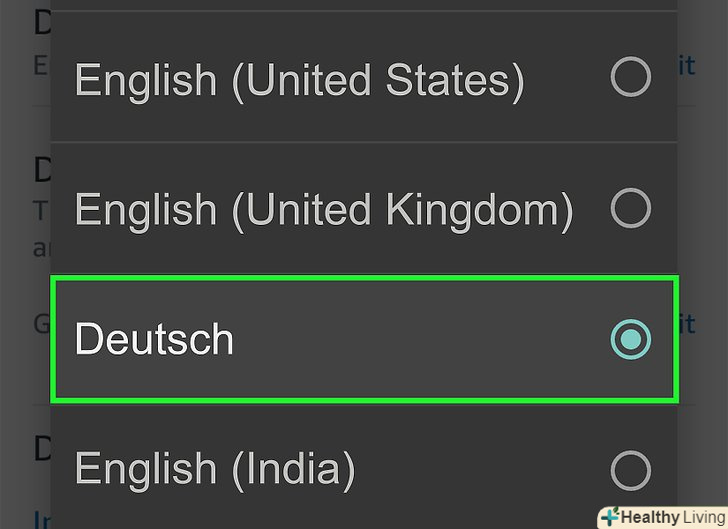
Task: Click the partially hidden Edit link beside Deutsch row
Action: pos(686,324)
